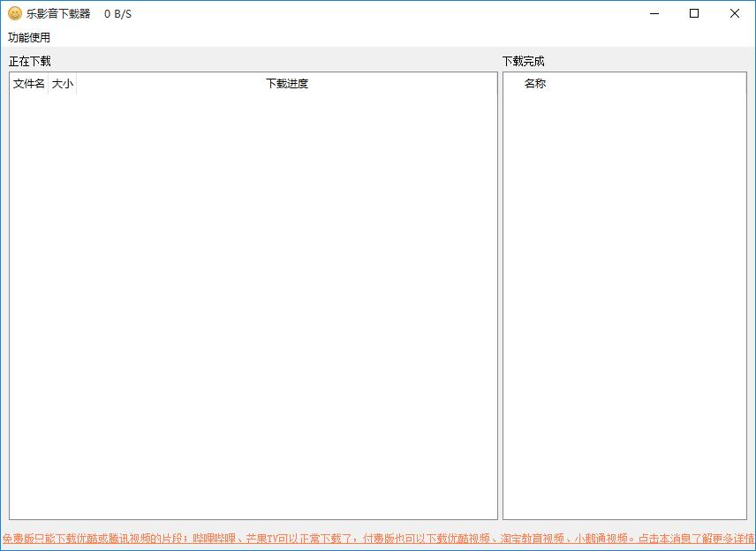Viewport: 756px width, 551px height.
Task: Click divider between 大小 and 下载进度 headers
Action: pos(77,84)
